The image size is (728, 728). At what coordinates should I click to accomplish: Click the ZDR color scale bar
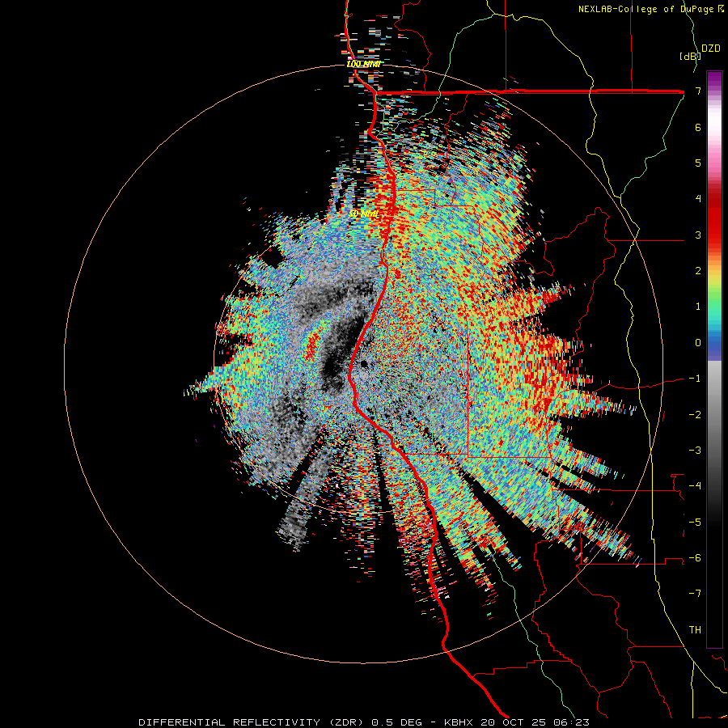point(714,359)
